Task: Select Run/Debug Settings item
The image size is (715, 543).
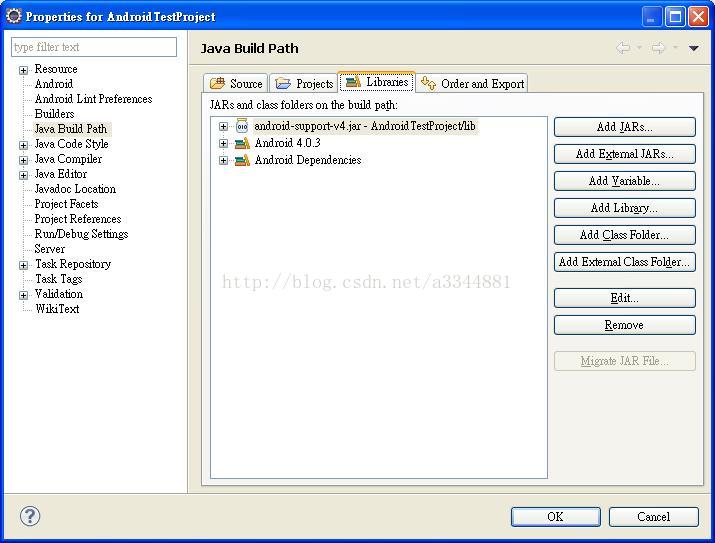Action: coord(81,234)
